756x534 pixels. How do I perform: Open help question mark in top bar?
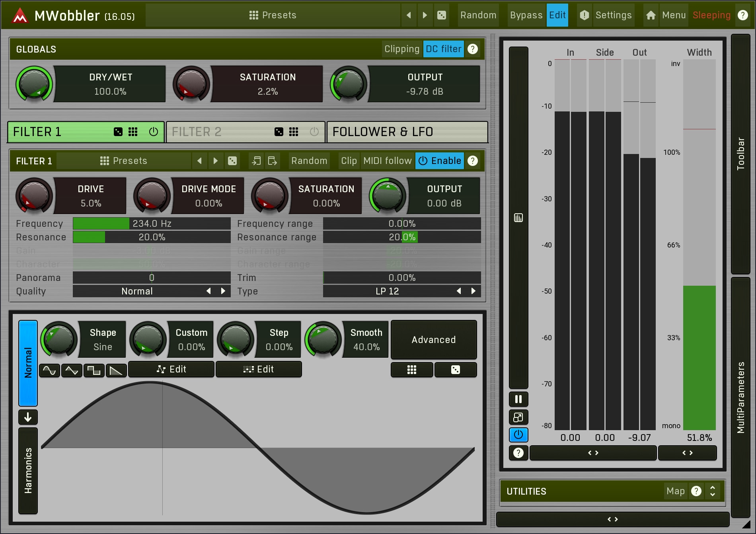[742, 15]
